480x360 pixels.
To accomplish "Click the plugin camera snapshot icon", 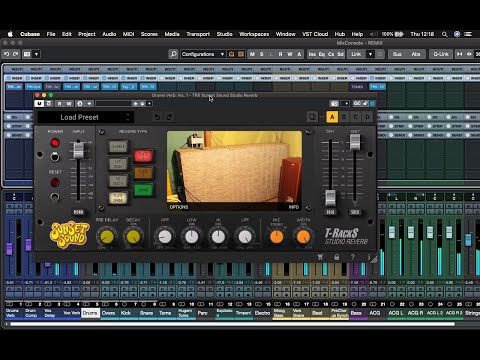I will [x=334, y=104].
